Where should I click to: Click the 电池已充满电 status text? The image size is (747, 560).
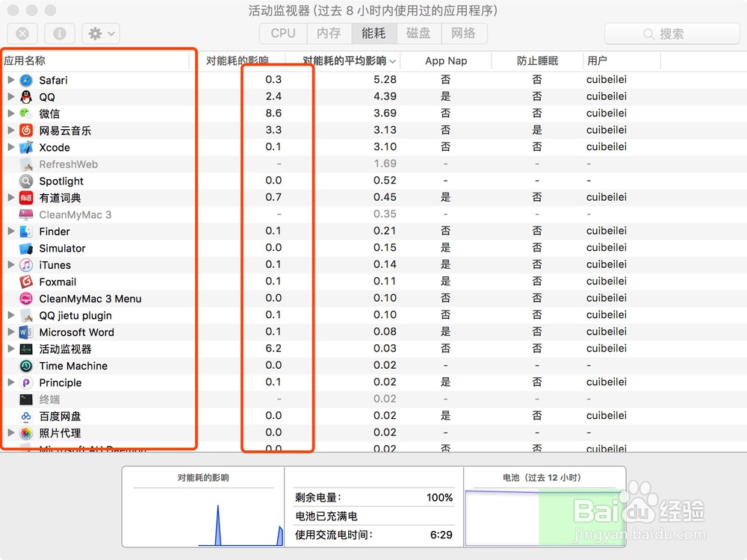[x=326, y=516]
